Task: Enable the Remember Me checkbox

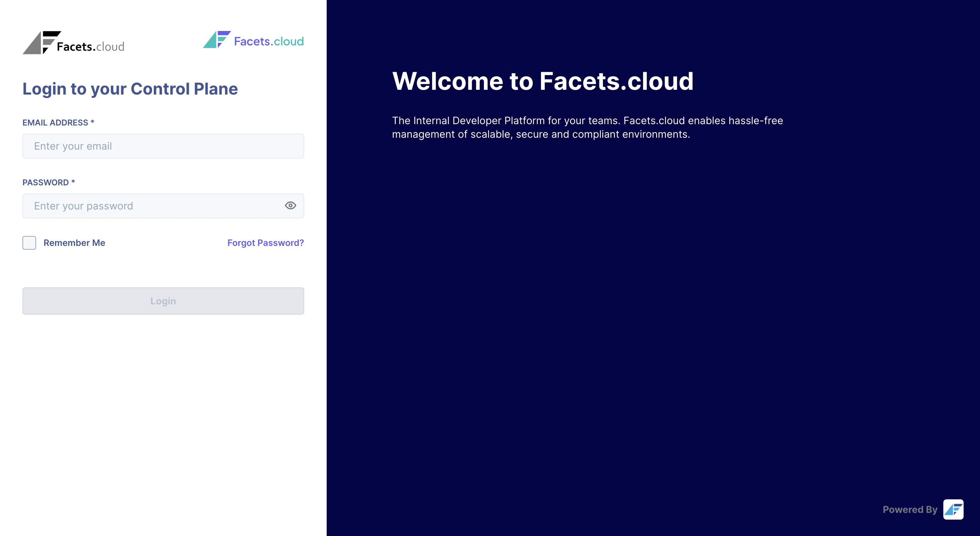Action: pyautogui.click(x=29, y=243)
